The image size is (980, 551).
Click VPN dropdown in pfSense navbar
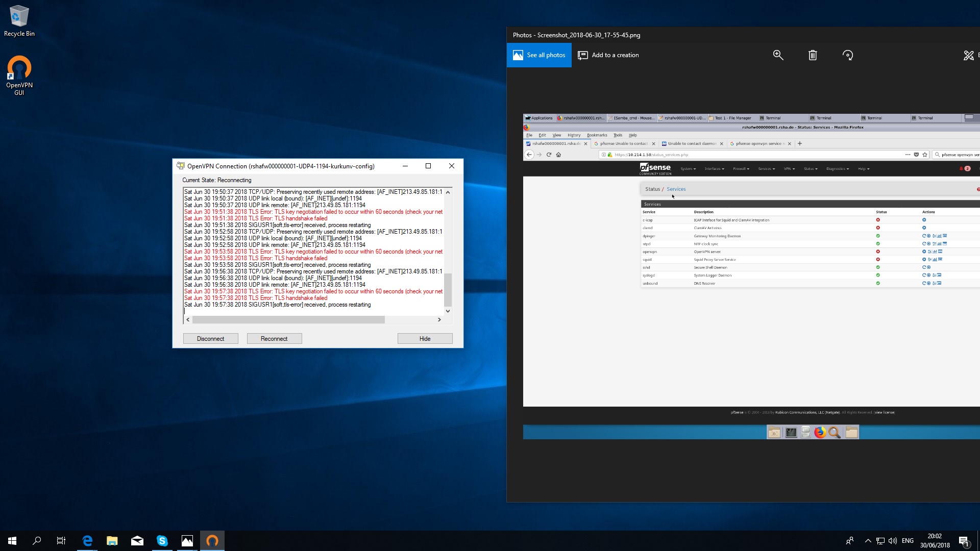[789, 169]
